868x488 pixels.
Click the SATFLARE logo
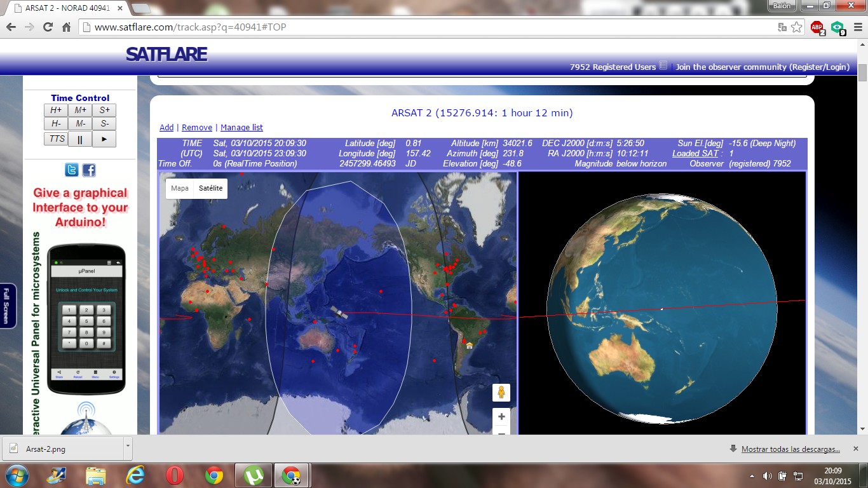166,54
